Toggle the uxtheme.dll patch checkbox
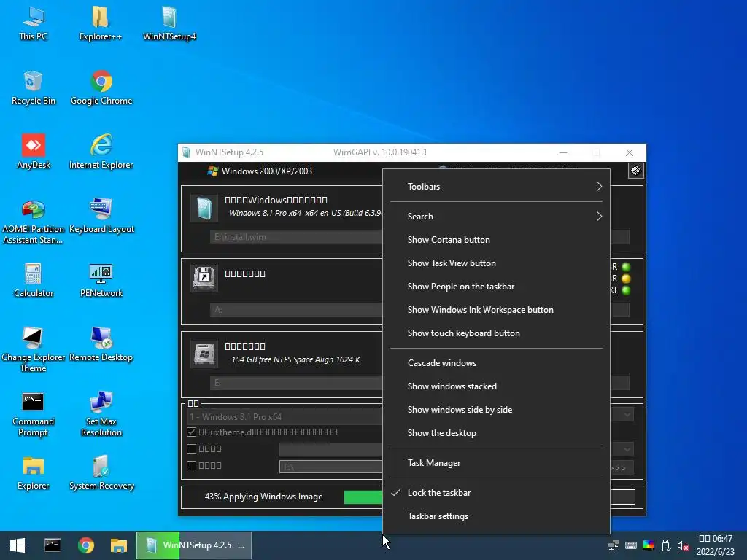This screenshot has height=560, width=747. click(192, 432)
